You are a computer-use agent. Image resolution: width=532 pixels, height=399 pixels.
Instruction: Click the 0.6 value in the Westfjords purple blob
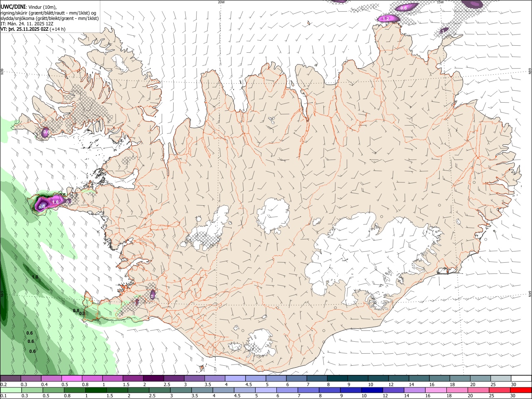46,132
